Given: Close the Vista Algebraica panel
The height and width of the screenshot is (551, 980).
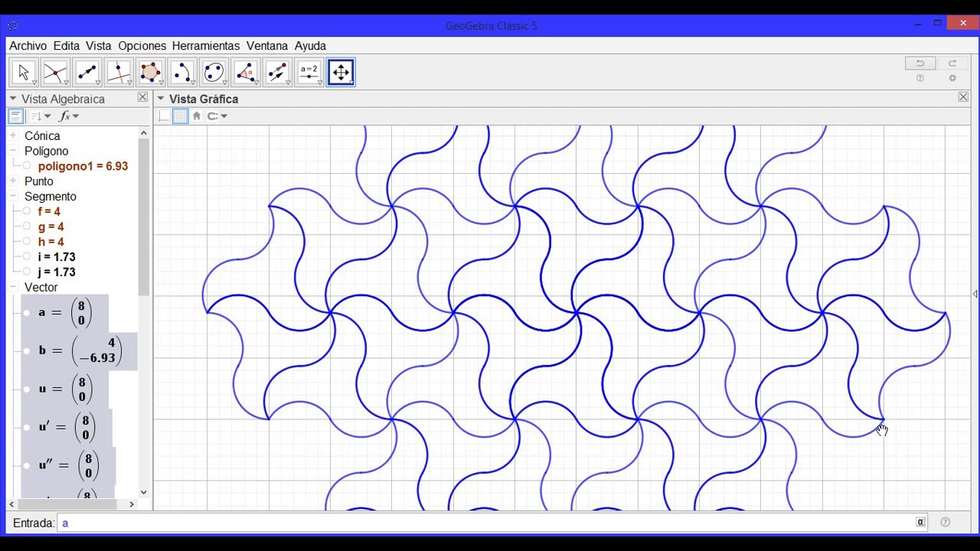Looking at the screenshot, I should [142, 97].
